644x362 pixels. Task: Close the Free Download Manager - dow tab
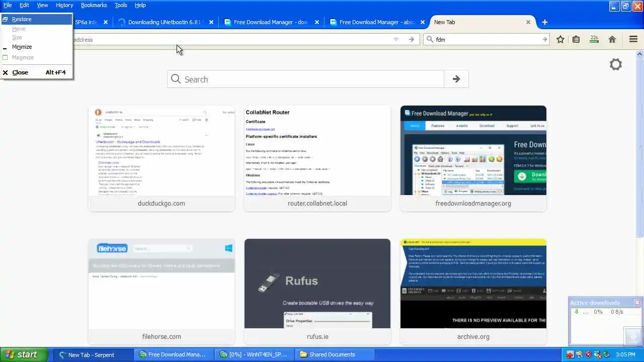tap(317, 22)
